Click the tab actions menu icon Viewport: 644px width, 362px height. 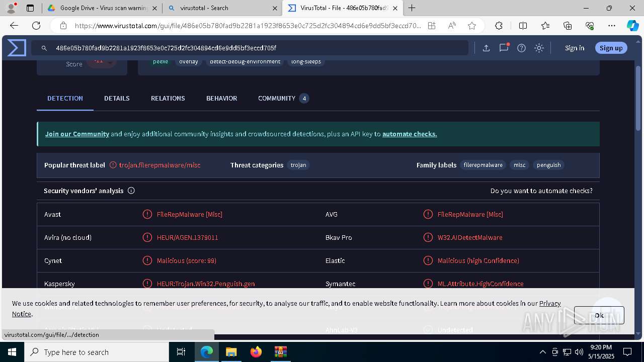[30, 8]
